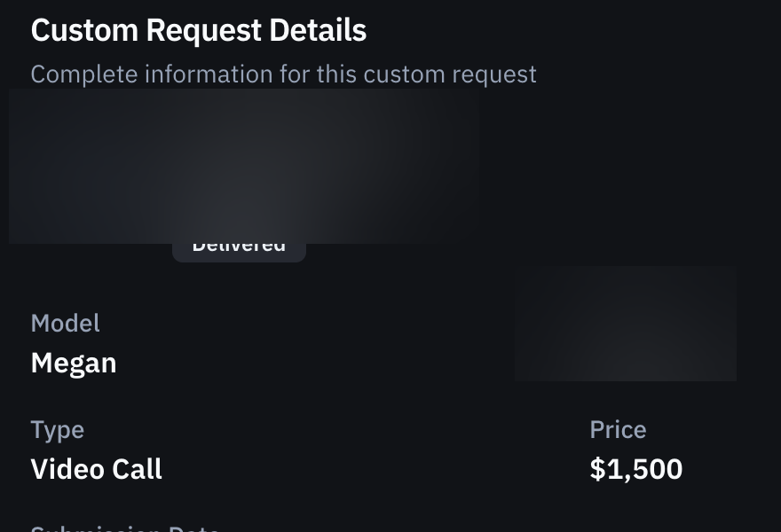Select the Megan model entry
The image size is (781, 532).
click(74, 362)
